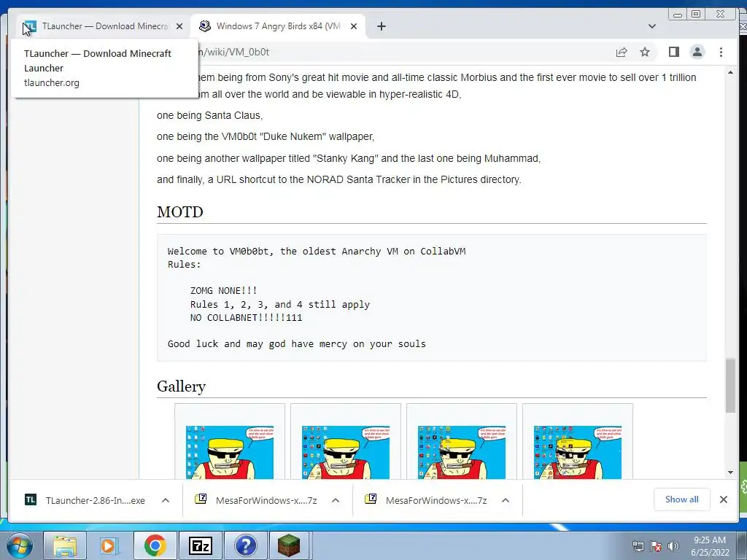Open the Windows Start menu
747x560 pixels.
coord(20,545)
